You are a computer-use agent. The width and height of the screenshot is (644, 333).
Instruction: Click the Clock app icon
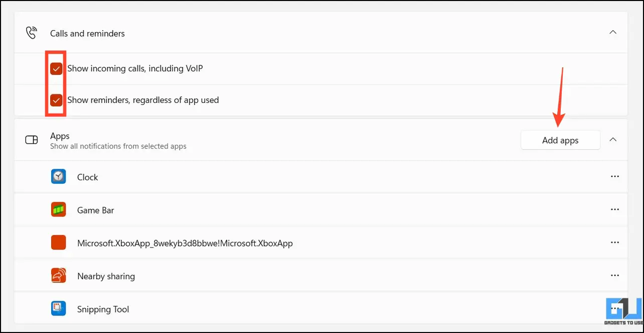59,177
